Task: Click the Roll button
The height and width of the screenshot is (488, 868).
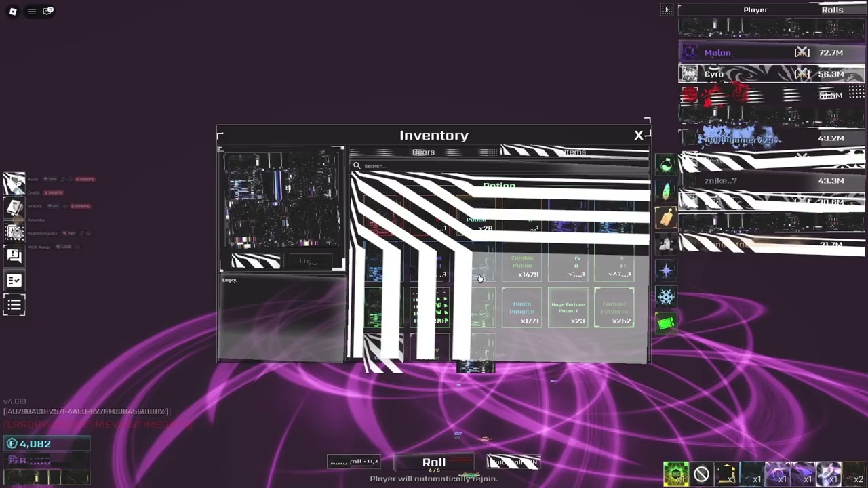Action: (x=434, y=462)
